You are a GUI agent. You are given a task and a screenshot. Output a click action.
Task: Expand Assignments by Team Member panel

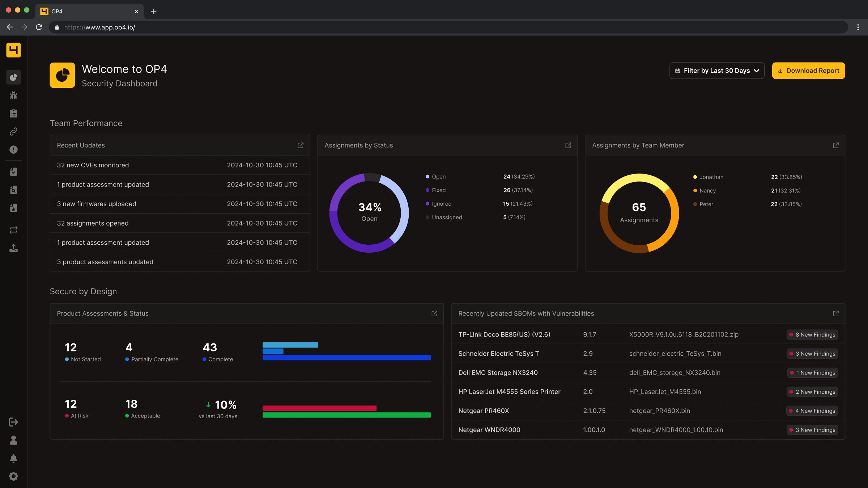pos(835,145)
